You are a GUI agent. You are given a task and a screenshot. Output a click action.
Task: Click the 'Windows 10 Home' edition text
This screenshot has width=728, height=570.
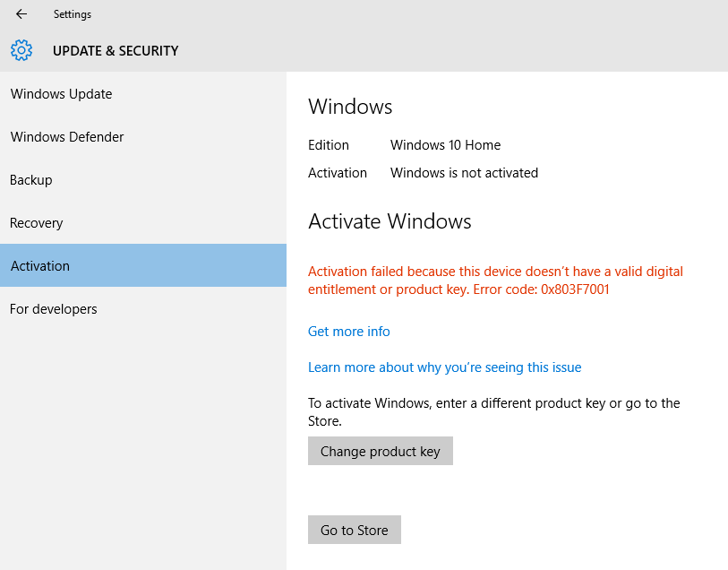coord(445,145)
